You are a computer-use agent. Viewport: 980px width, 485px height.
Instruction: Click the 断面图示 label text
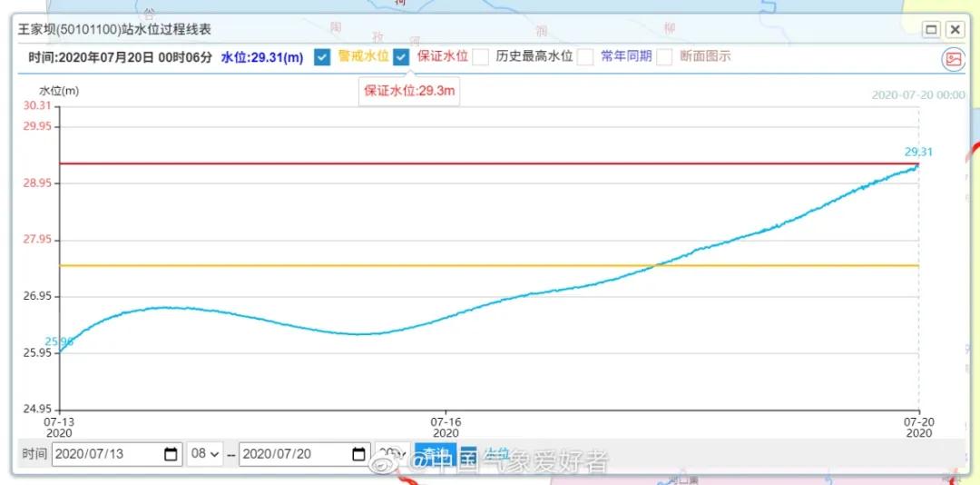pyautogui.click(x=705, y=56)
